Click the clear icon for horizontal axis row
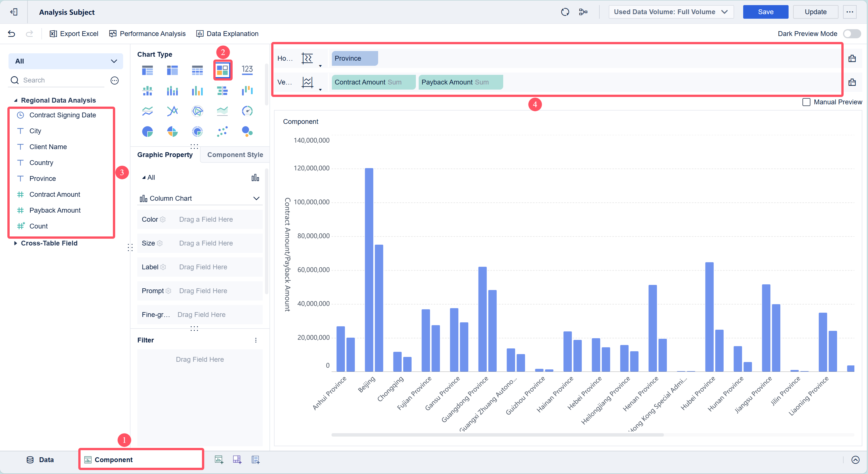The width and height of the screenshot is (868, 474). (852, 59)
